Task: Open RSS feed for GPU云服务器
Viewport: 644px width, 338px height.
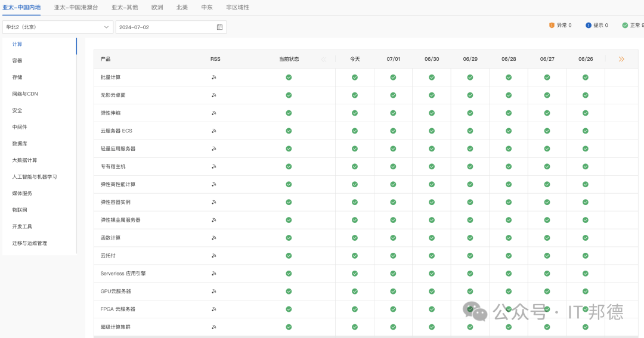Action: [213, 291]
